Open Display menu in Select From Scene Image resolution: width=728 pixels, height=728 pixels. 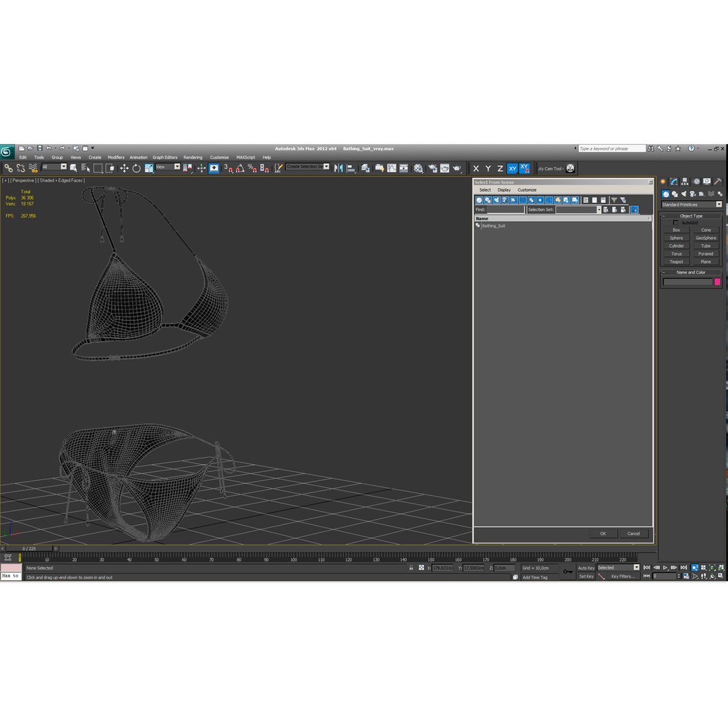pos(504,190)
